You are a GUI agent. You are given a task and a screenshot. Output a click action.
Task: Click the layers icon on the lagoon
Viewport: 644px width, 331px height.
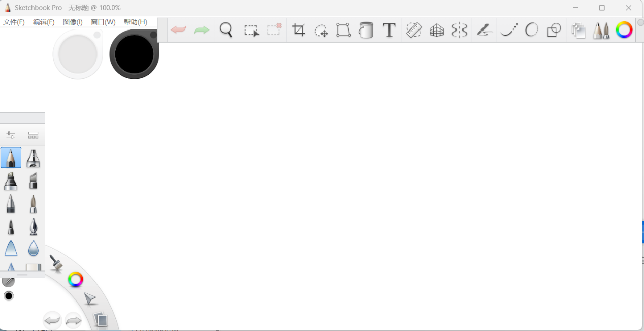(x=102, y=319)
